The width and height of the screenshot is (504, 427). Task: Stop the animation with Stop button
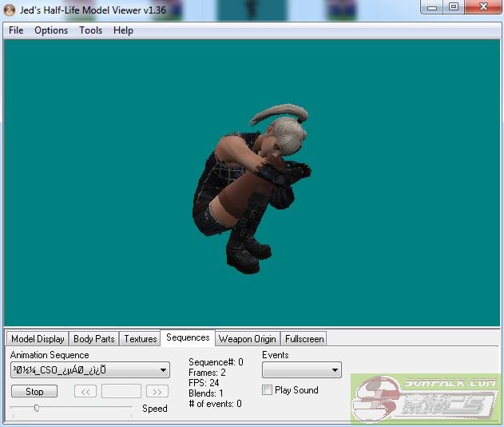pyautogui.click(x=34, y=392)
